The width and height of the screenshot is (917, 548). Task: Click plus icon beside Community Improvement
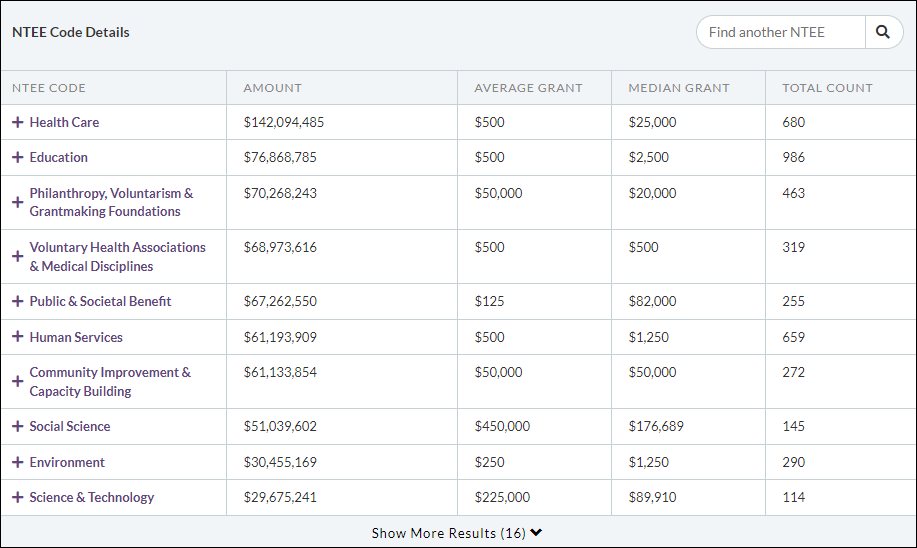[17, 381]
